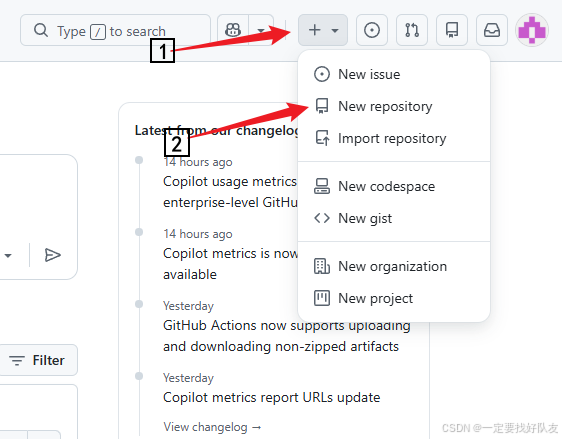
Task: Open the Copilot chat icon
Action: pos(233,30)
